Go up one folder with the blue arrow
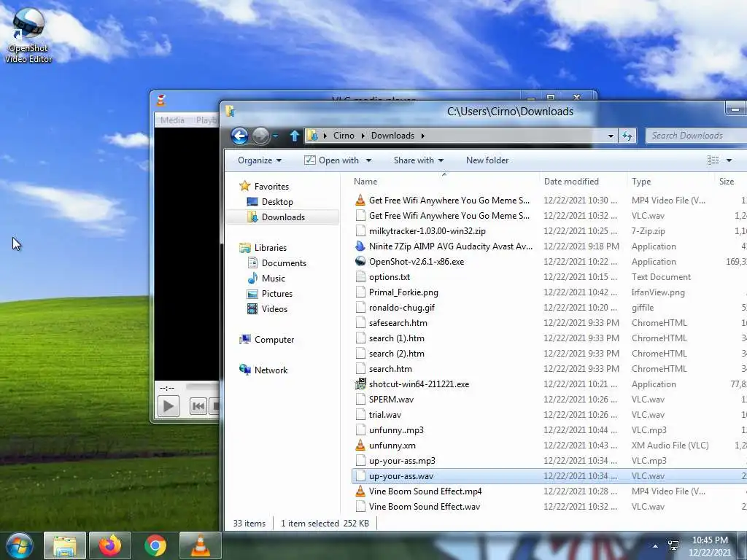Screen dimensions: 747x560 (x=295, y=136)
